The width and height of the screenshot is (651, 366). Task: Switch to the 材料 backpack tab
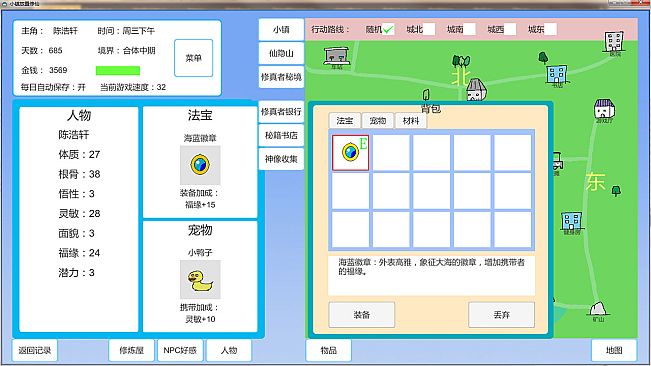(411, 121)
